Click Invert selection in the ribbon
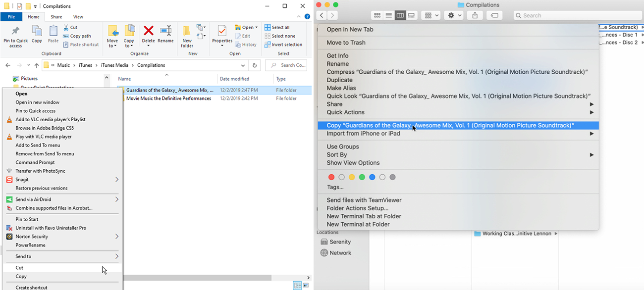 283,45
